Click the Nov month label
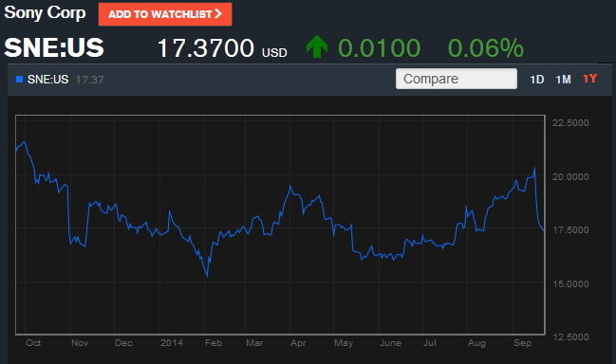 pyautogui.click(x=80, y=343)
